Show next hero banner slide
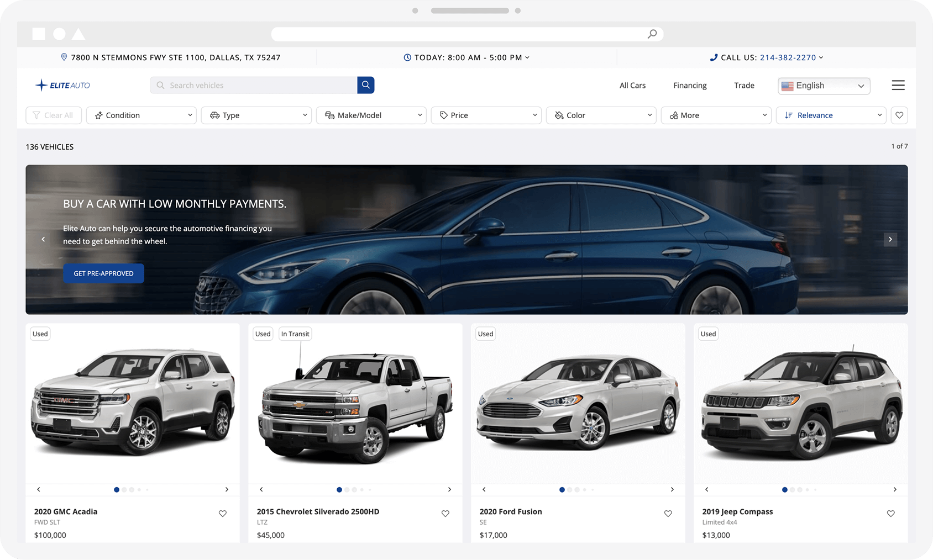The height and width of the screenshot is (560, 933). (890, 239)
